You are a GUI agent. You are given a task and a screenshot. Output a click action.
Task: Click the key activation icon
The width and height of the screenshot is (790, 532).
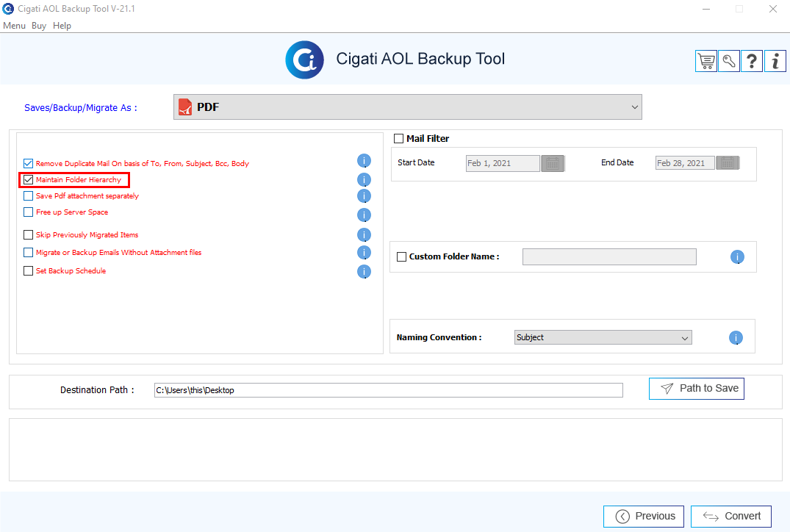[x=728, y=62]
